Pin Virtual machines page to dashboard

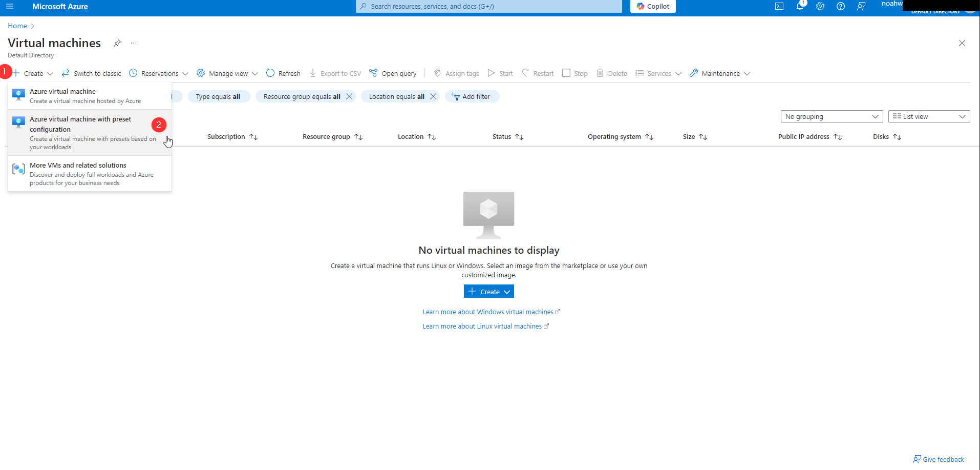pyautogui.click(x=117, y=43)
